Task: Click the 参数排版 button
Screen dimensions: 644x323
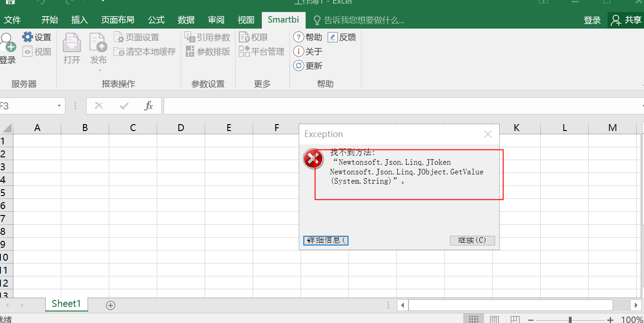Action: [x=207, y=52]
